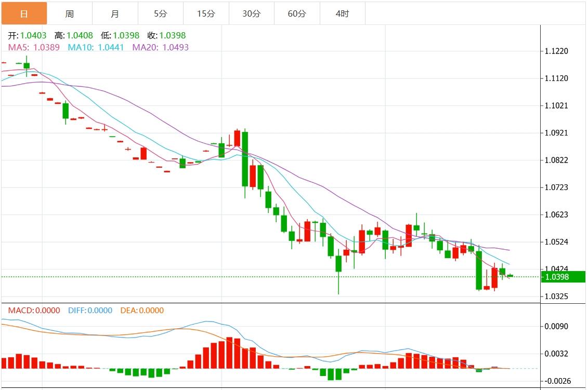This screenshot has height=390, width=588.
Task: Click the MACD value label
Action: click(34, 311)
